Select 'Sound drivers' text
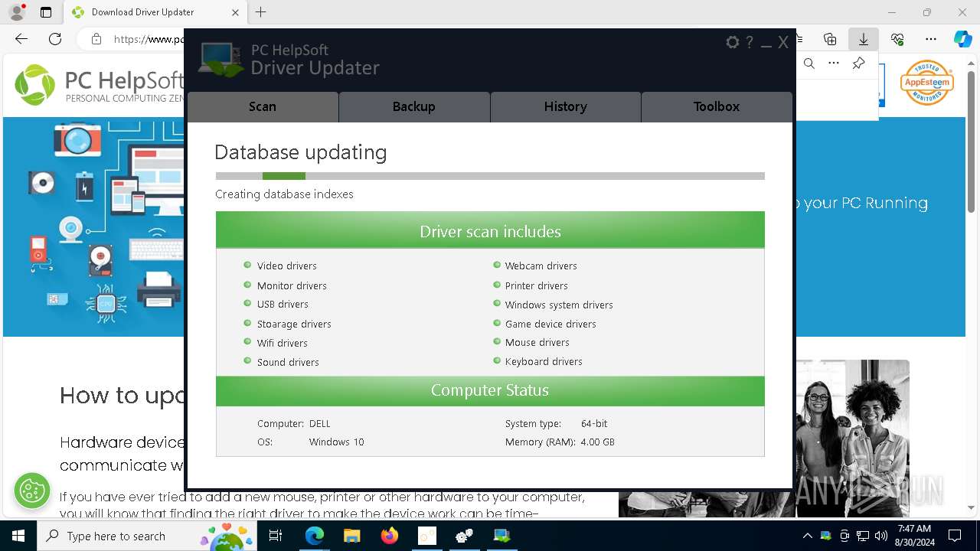Screen dimensions: 980x551 (x=288, y=362)
